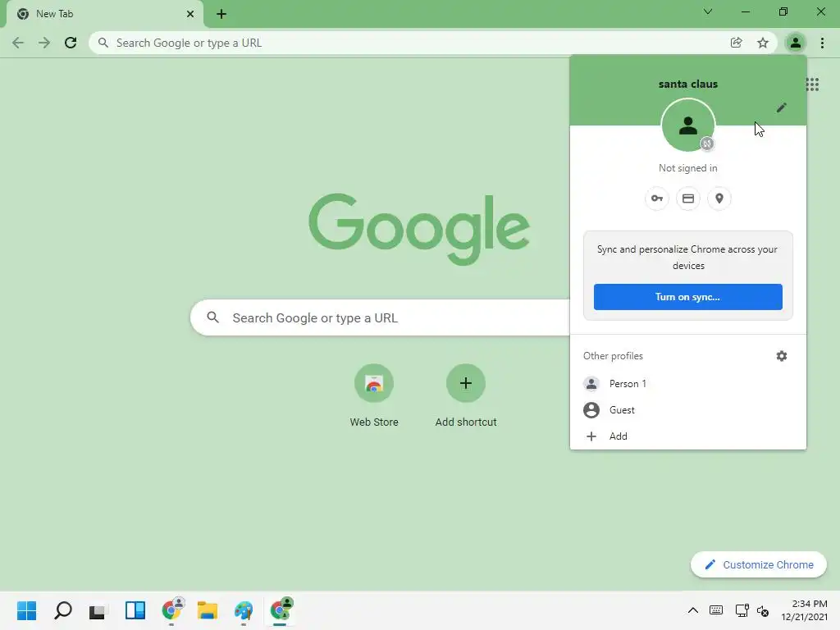Click the 'Other profiles' heading
The height and width of the screenshot is (630, 840).
click(613, 356)
